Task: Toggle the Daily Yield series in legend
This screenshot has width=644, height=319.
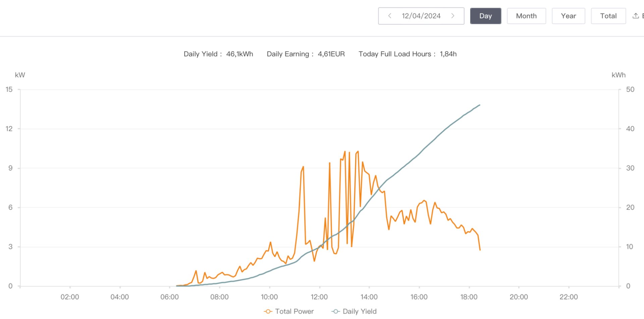Action: 354,311
